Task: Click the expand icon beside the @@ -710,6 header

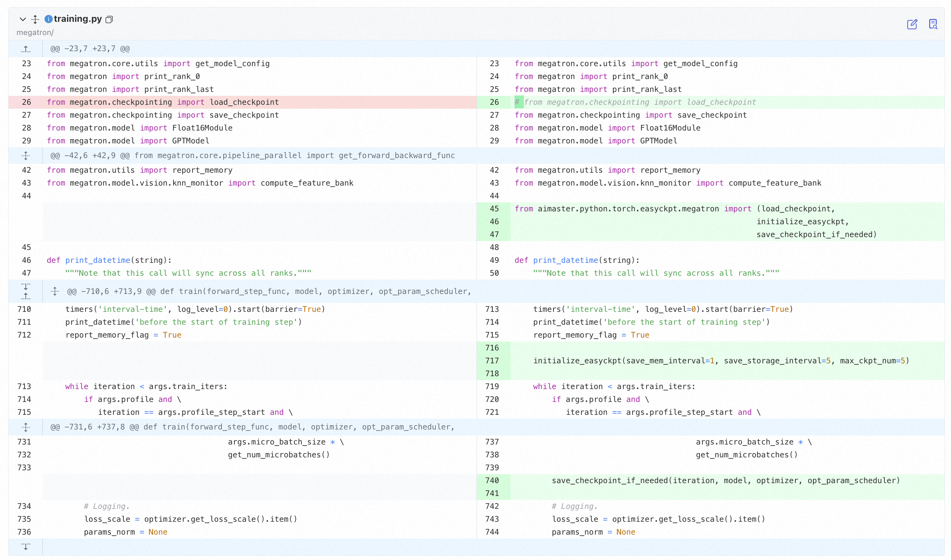Action: [55, 291]
